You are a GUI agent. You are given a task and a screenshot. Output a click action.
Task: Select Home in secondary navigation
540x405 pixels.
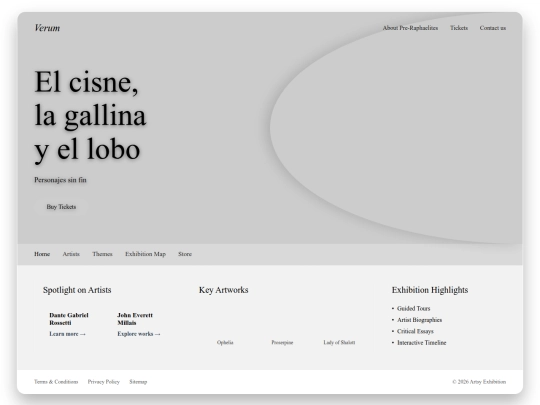click(x=42, y=254)
